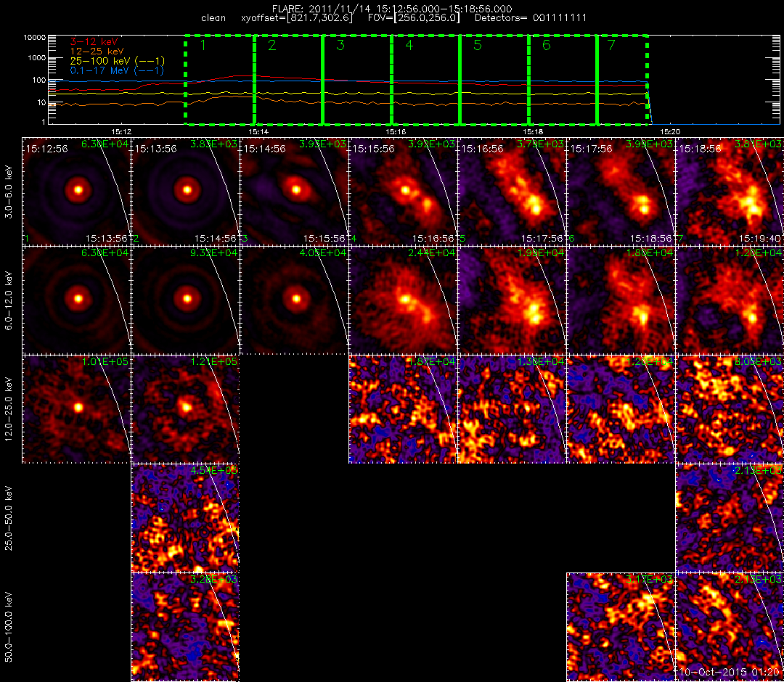Image resolution: width=784 pixels, height=682 pixels.
Task: Pick the 12.0-25.0 keV image labeled 1.87E+04
Action: point(403,408)
